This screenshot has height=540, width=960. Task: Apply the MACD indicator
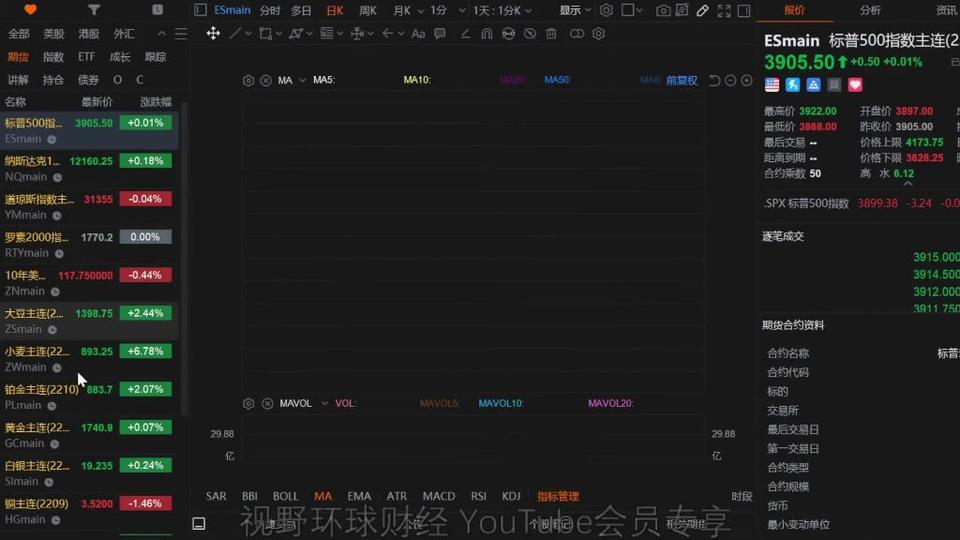coord(439,496)
